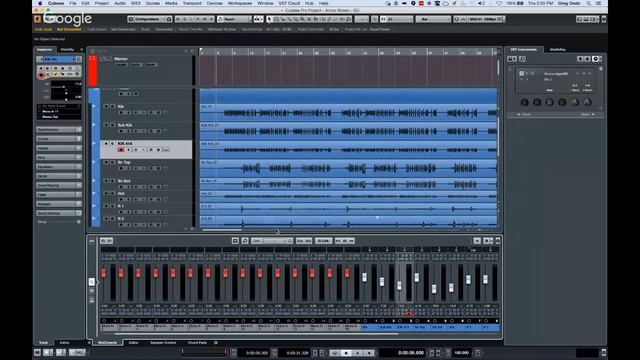
Task: Open the Transport menu
Action: pos(192,3)
